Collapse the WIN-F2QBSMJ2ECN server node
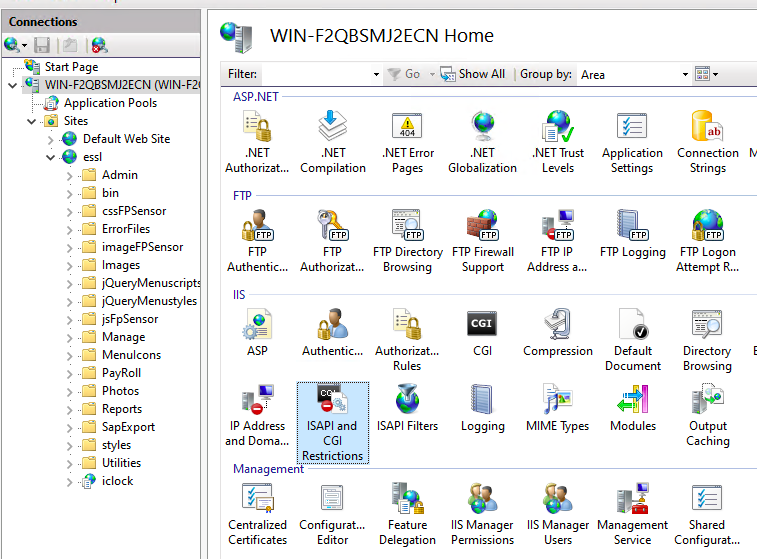The height and width of the screenshot is (559, 757). click(13, 85)
